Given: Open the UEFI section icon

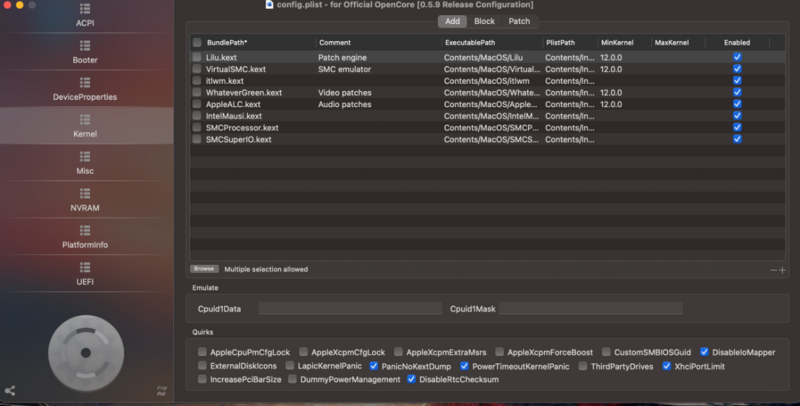Looking at the screenshot, I should [x=85, y=267].
